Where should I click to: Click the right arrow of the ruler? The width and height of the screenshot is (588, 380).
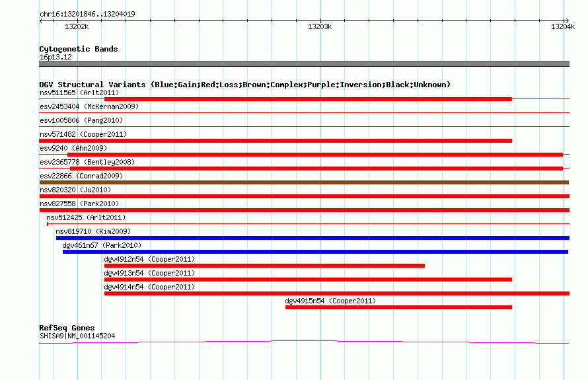click(567, 20)
